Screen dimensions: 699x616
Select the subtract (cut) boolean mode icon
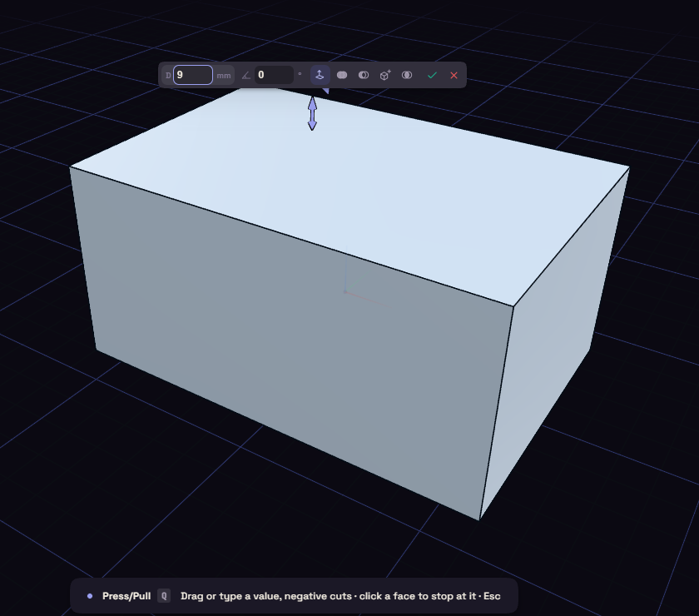pyautogui.click(x=364, y=75)
